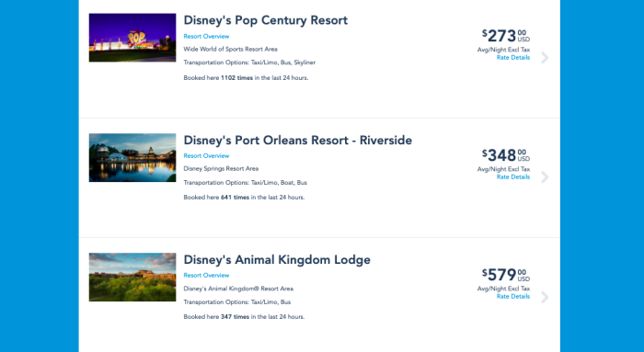Screen dimensions: 644x352
Task: Click the chevron arrow beside Animal Kingdom Lodge price
Action: coord(545,297)
